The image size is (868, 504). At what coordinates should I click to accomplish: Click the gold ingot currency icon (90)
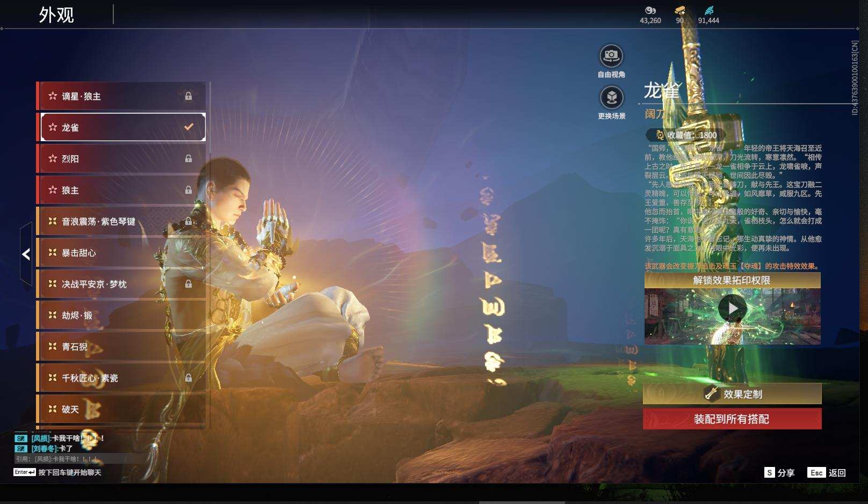tap(680, 10)
